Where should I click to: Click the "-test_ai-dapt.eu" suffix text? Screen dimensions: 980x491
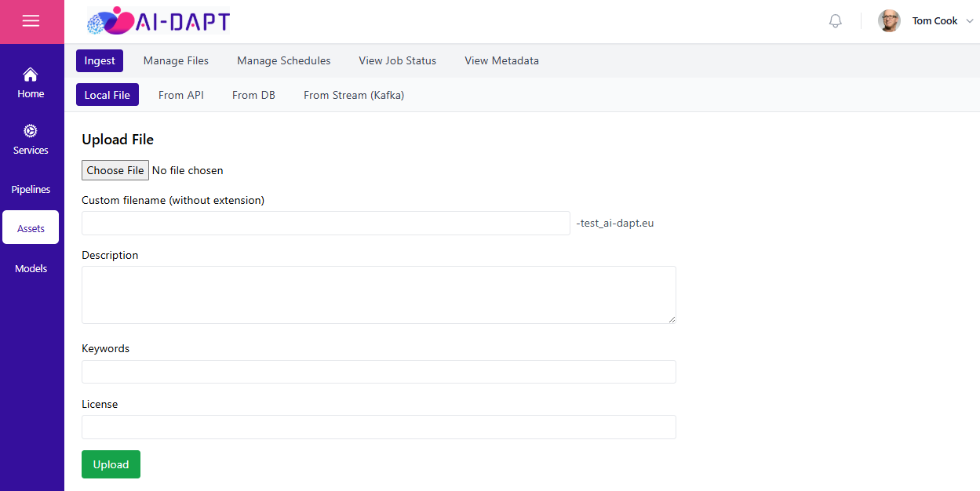(x=615, y=223)
